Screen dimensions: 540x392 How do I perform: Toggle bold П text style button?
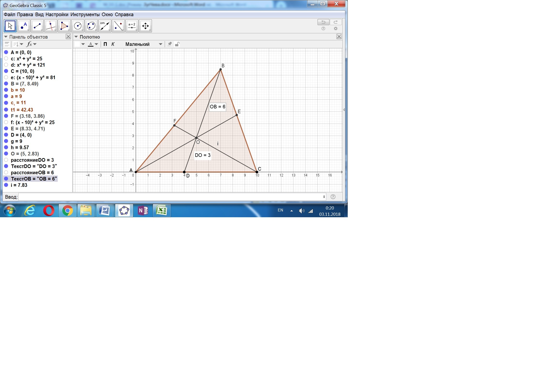[x=105, y=44]
